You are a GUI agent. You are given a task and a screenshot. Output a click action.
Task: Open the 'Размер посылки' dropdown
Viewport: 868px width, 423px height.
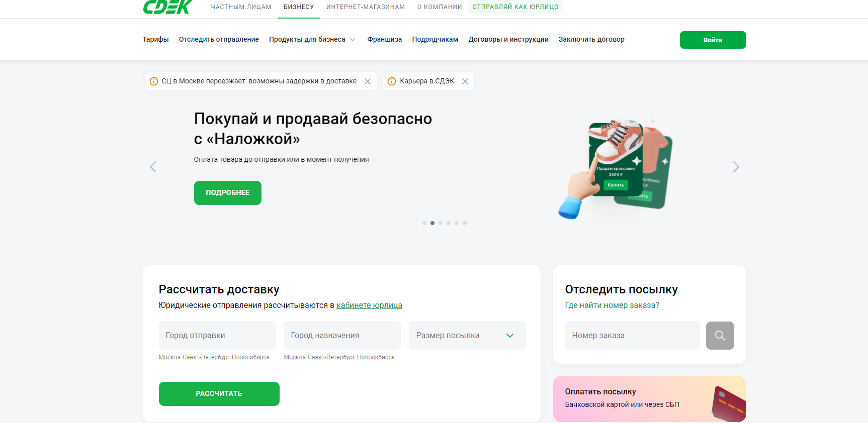[467, 336]
